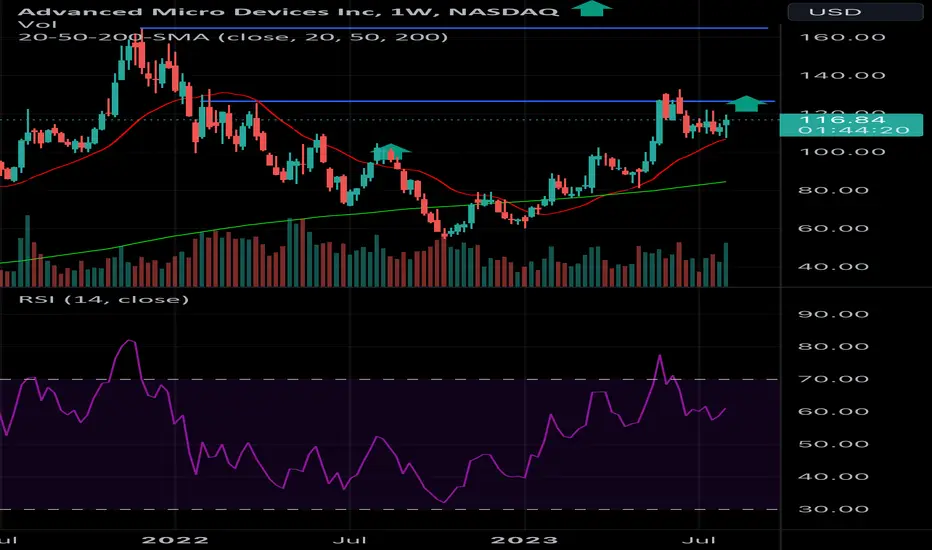Click the 30.00 RSI scale label
The height and width of the screenshot is (550, 932).
tap(833, 509)
